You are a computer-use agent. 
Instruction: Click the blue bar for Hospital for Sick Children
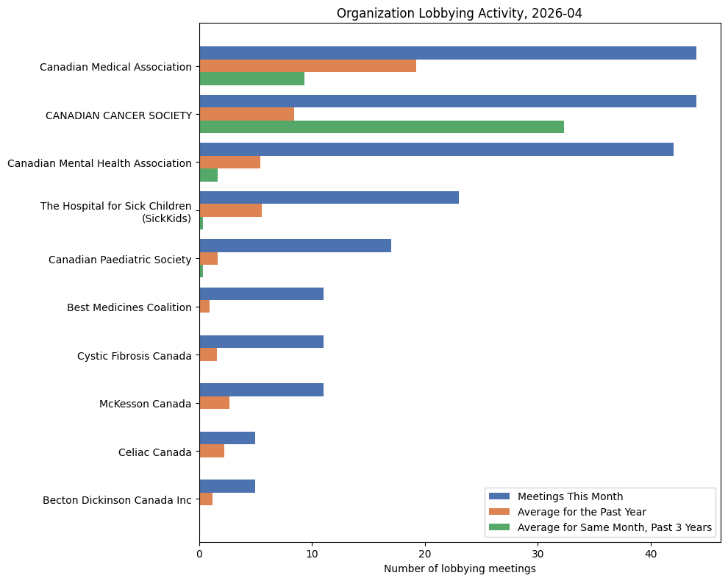(329, 197)
